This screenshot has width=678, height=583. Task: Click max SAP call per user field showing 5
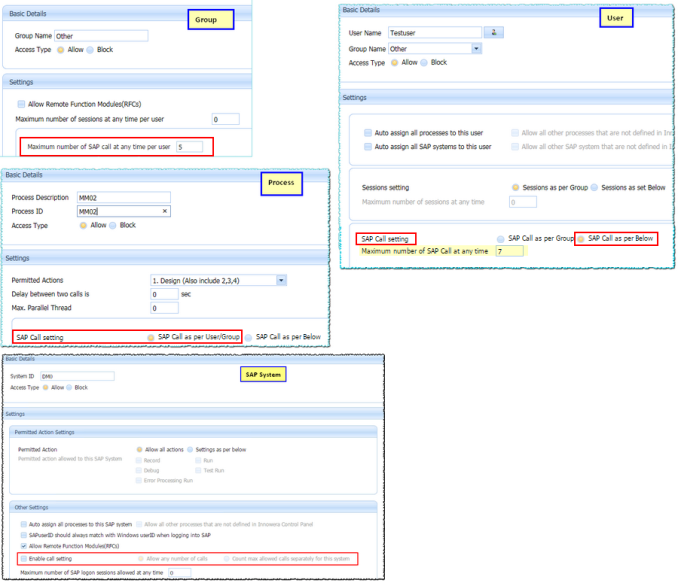coord(189,147)
